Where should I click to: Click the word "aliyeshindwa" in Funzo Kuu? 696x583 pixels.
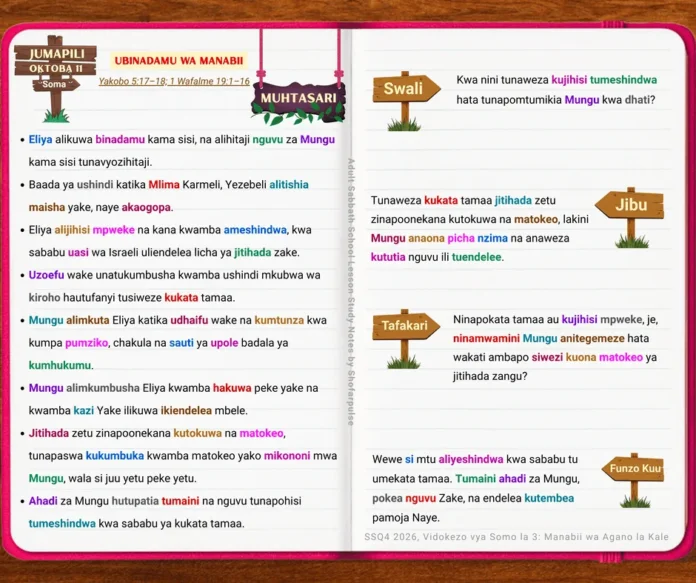tap(471, 459)
